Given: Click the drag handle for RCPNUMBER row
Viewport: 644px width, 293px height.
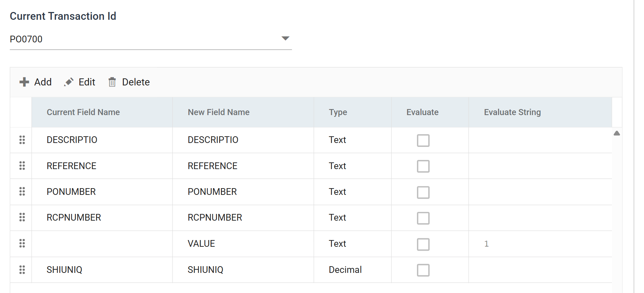Looking at the screenshot, I should (22, 217).
